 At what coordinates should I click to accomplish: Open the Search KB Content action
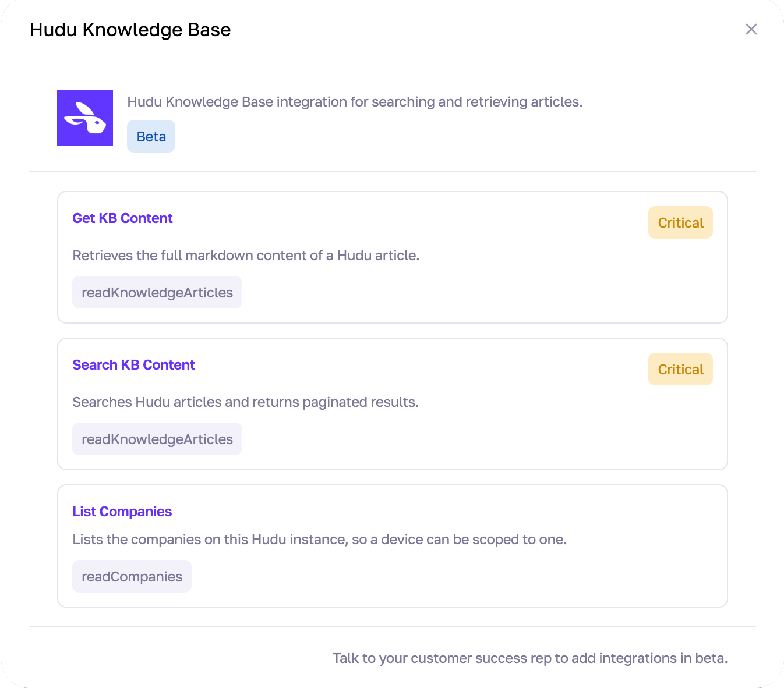tap(133, 365)
